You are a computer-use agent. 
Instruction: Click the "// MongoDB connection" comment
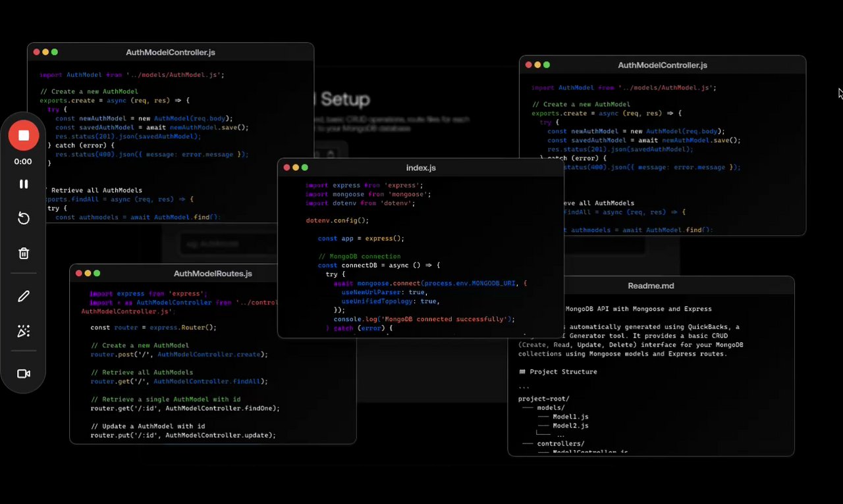pyautogui.click(x=359, y=256)
